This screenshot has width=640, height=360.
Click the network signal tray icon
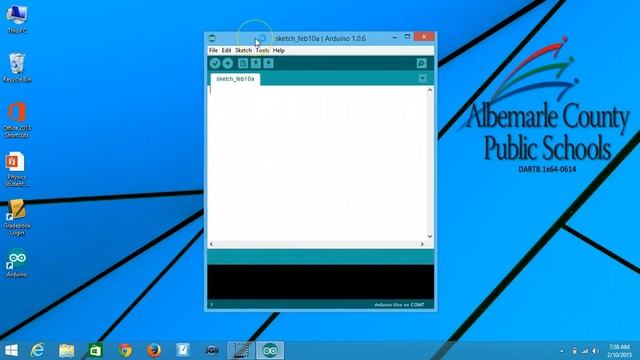585,351
